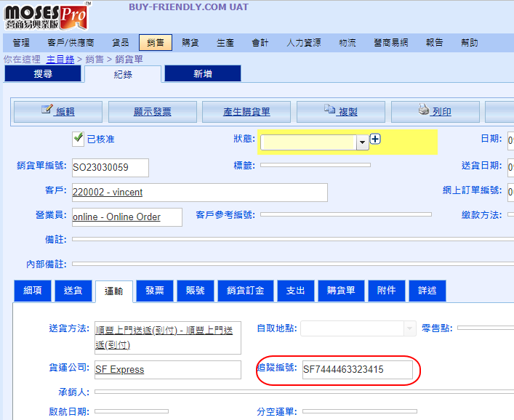The height and width of the screenshot is (420, 514).
Task: Open the 會計 menu
Action: point(260,43)
